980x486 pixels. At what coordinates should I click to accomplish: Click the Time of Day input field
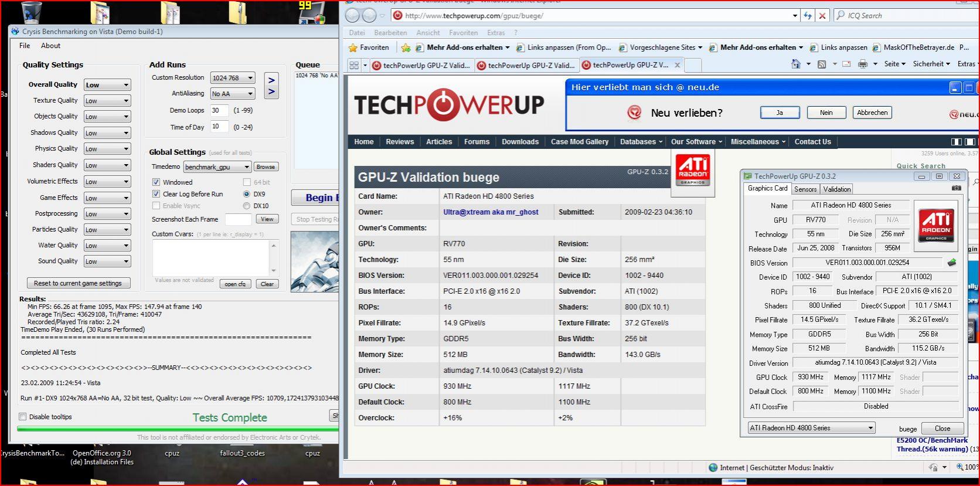(219, 127)
